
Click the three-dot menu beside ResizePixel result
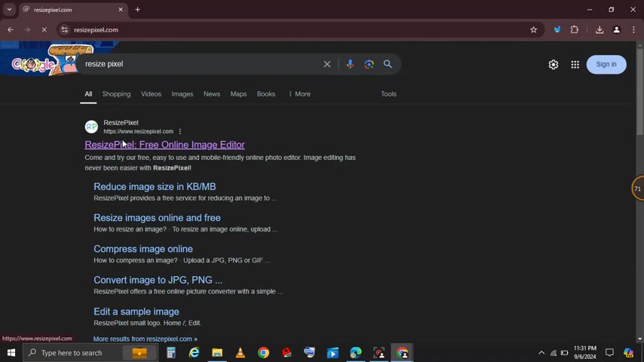click(x=180, y=132)
